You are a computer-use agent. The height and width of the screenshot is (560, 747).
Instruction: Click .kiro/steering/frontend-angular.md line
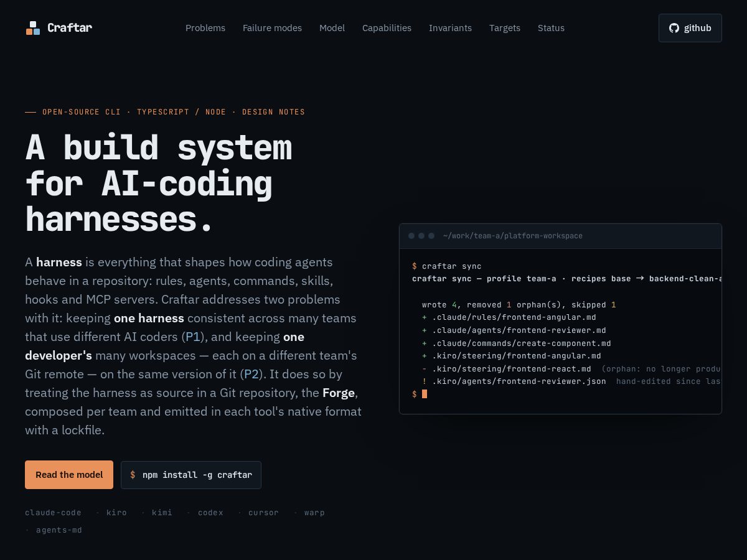click(x=512, y=356)
